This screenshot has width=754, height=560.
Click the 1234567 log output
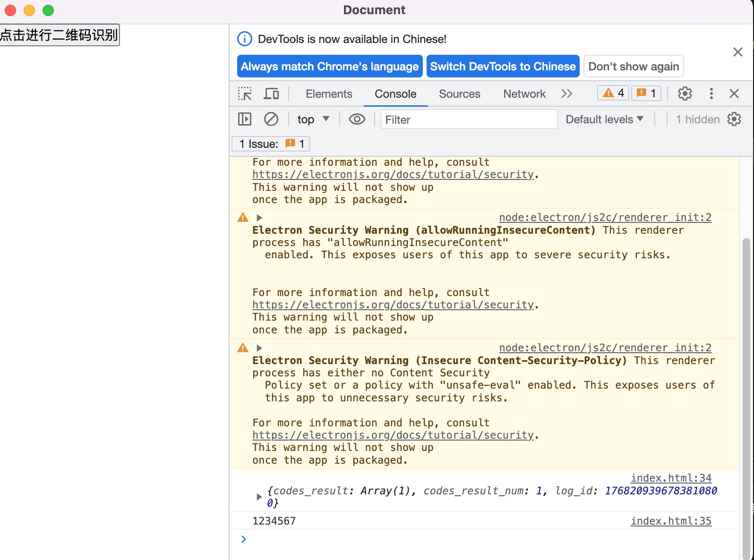click(274, 521)
